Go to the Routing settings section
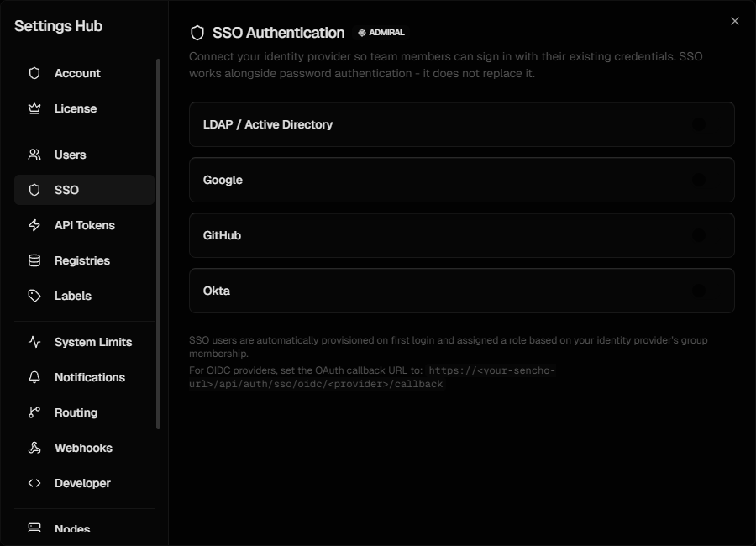Screen dimensions: 756x546 [x=84, y=412]
